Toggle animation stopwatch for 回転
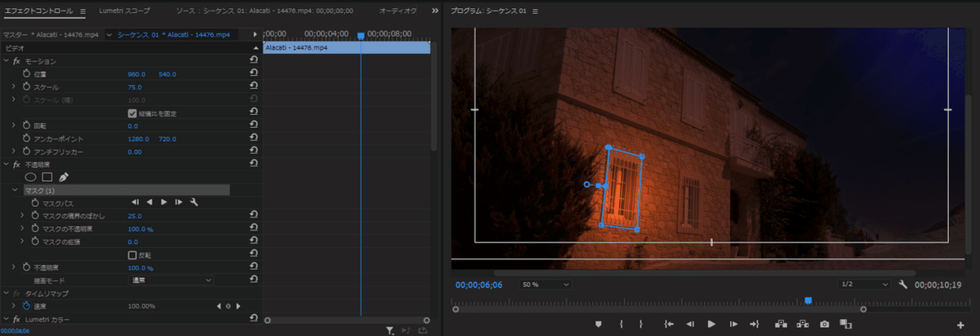The width and height of the screenshot is (980, 336). (25, 126)
